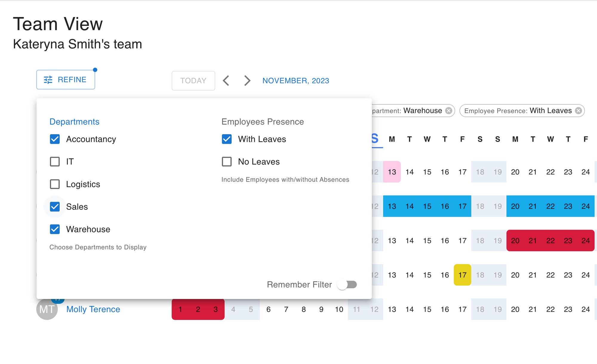Enable the No Leaves option
The image size is (597, 364).
(227, 162)
